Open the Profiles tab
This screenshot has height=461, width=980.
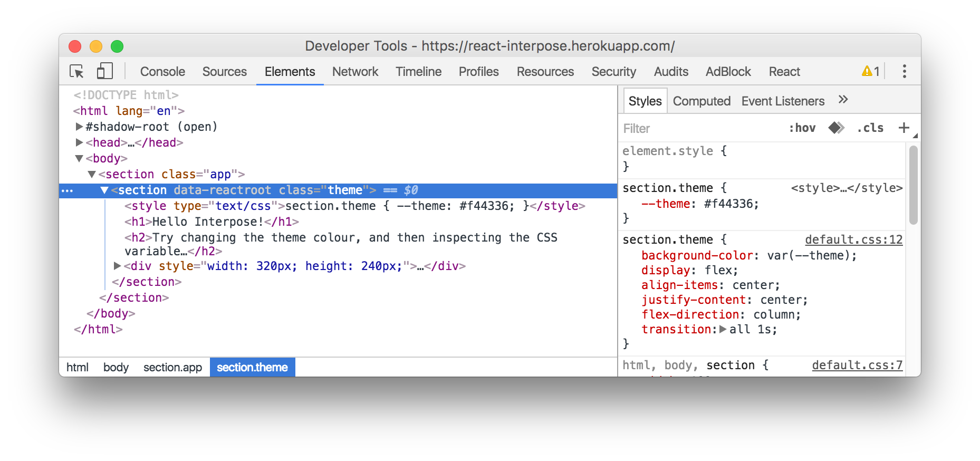tap(478, 71)
